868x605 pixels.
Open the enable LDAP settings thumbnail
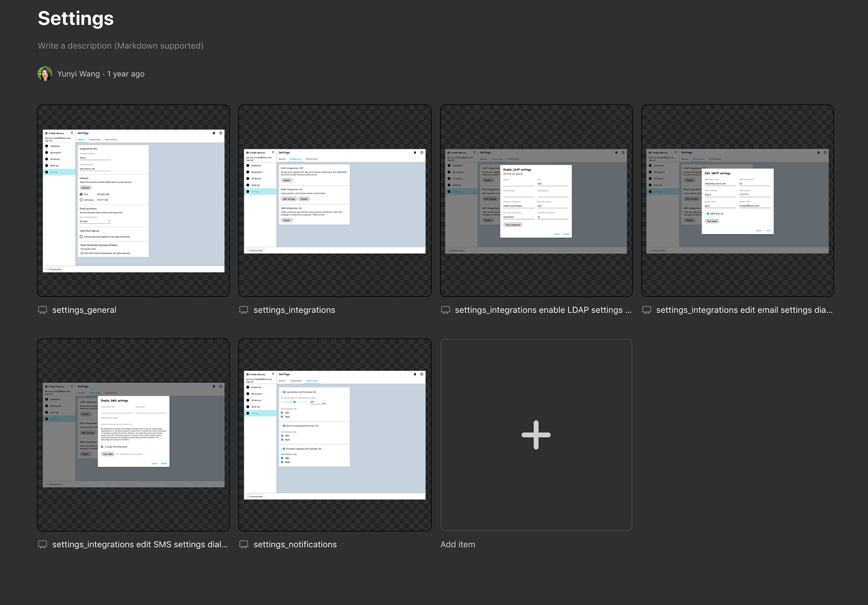click(536, 201)
